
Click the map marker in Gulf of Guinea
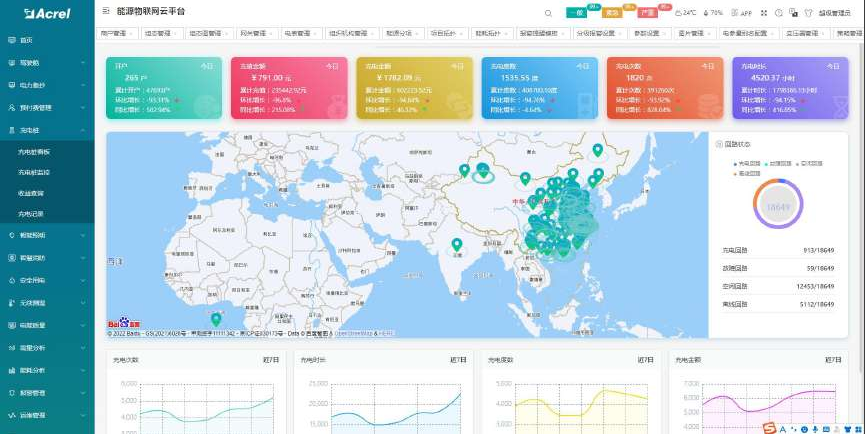tap(216, 319)
